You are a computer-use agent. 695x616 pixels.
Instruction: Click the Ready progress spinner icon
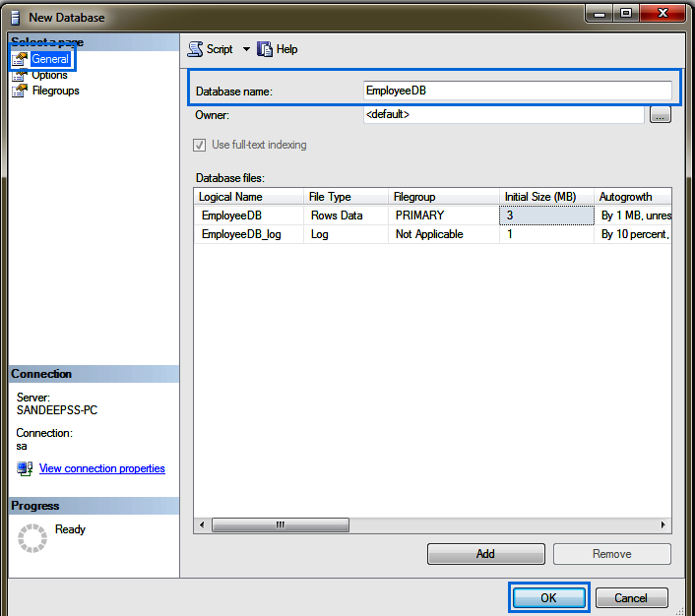[32, 538]
